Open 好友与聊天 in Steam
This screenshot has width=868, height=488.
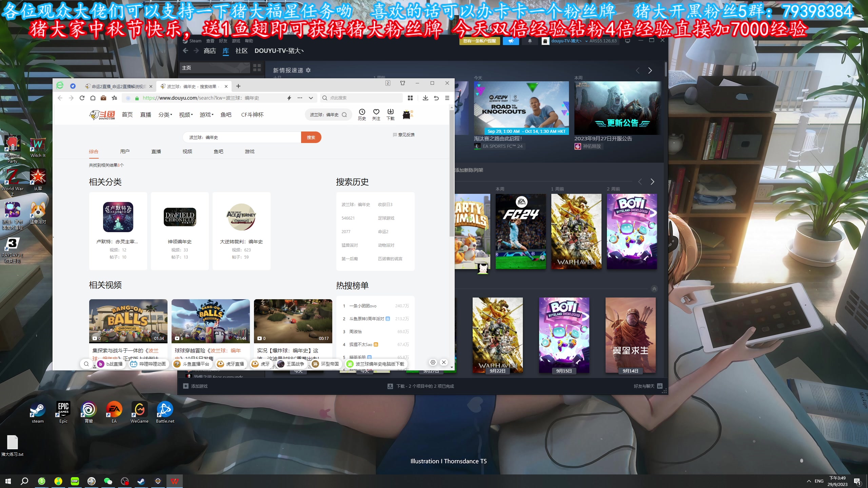click(x=648, y=386)
